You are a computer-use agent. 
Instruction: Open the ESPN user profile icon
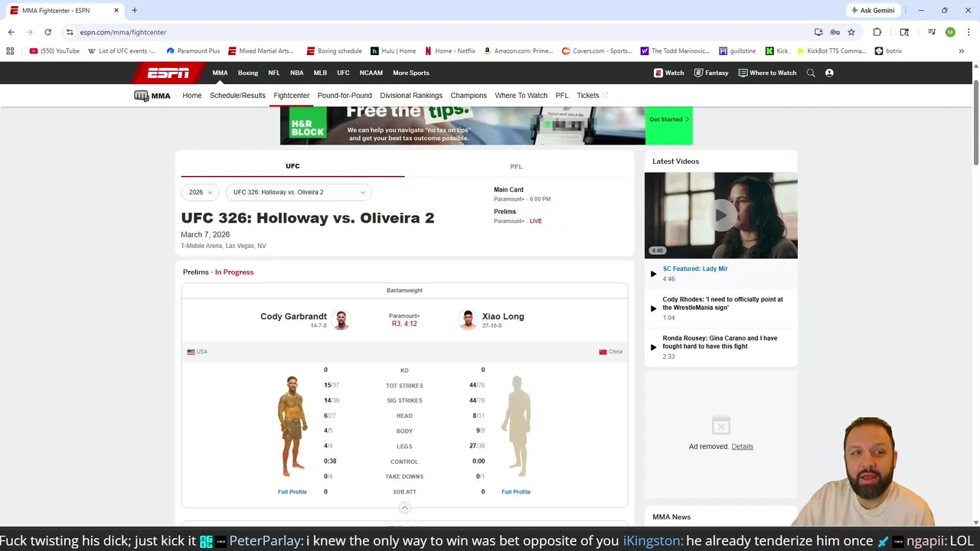pos(829,73)
